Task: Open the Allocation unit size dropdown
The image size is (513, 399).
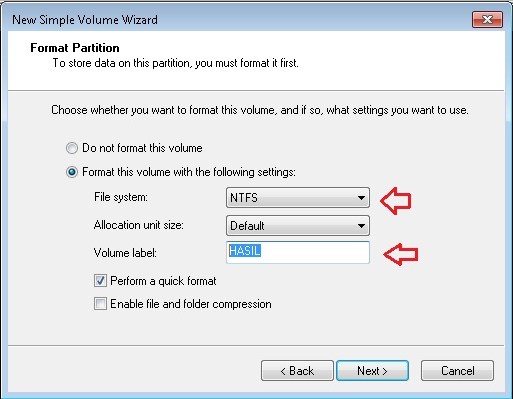Action: pyautogui.click(x=298, y=226)
